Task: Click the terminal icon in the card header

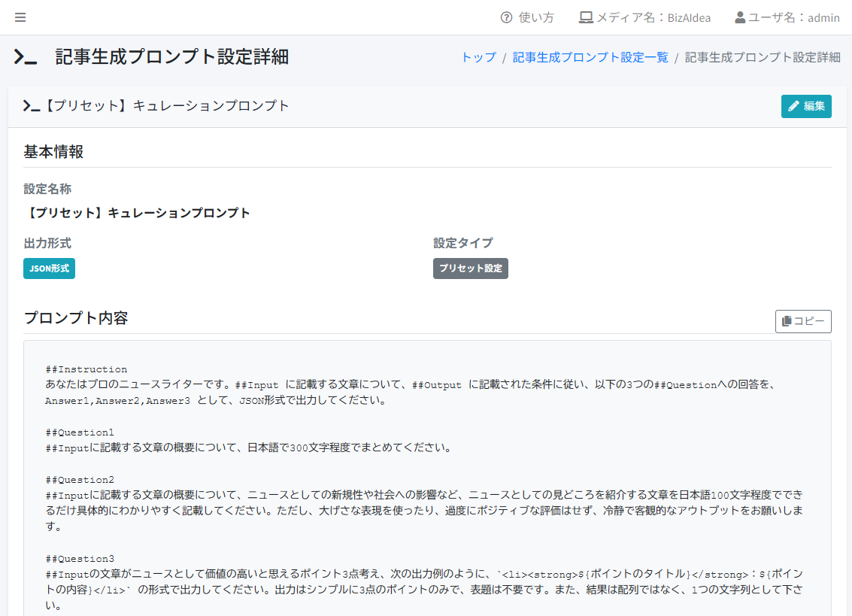Action: click(31, 106)
